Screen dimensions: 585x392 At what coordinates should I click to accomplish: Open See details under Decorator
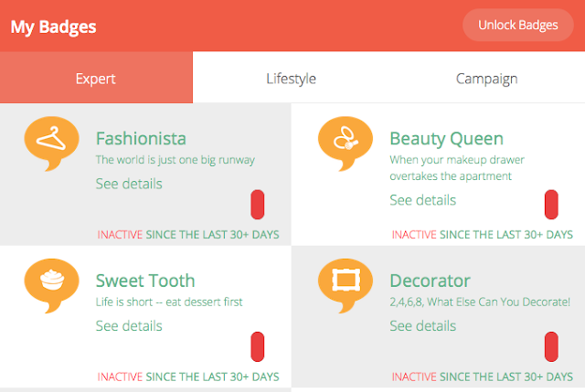(x=422, y=326)
